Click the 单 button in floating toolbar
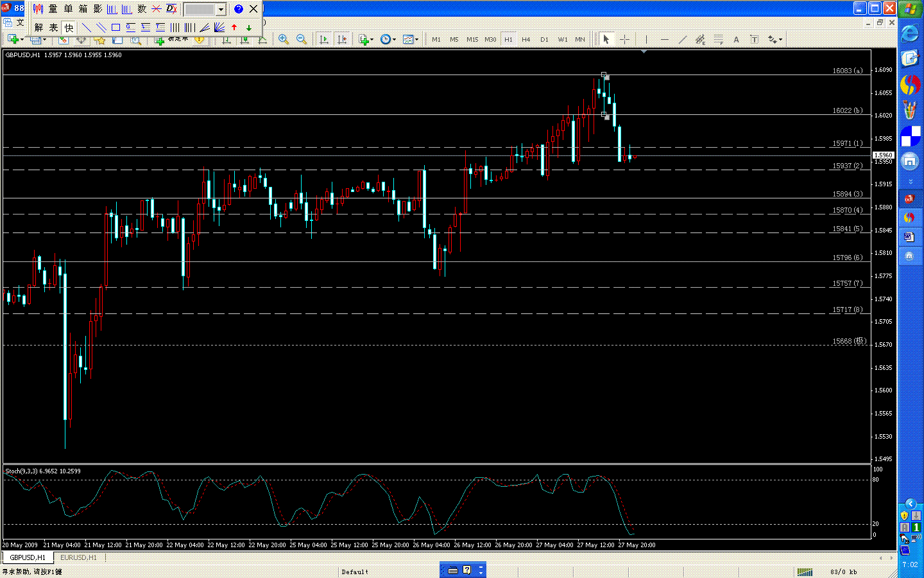Viewport: 924px width, 578px height. (68, 9)
